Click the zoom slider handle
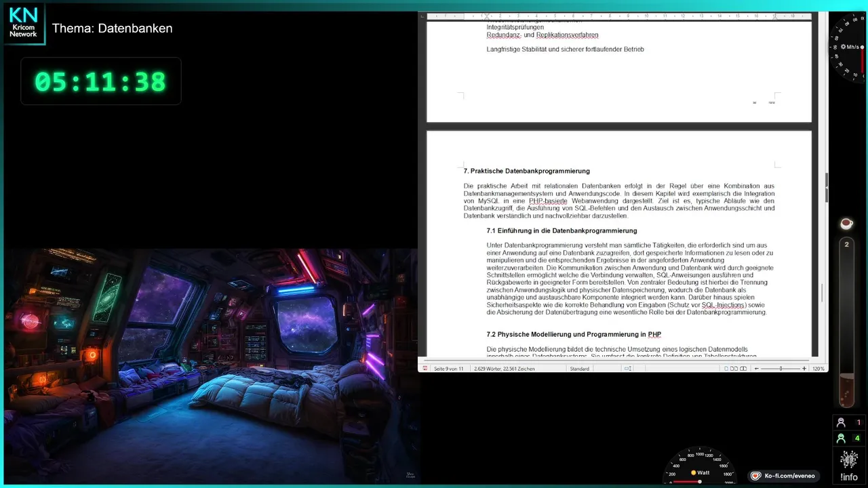The image size is (868, 488). 781,369
